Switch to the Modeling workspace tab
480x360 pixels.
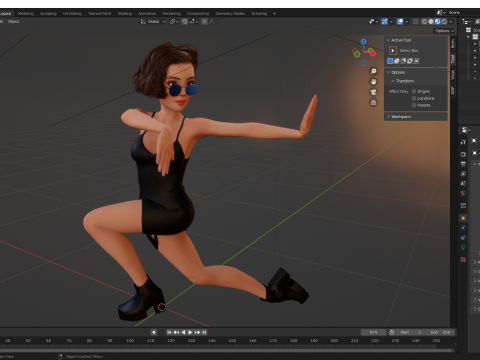26,14
